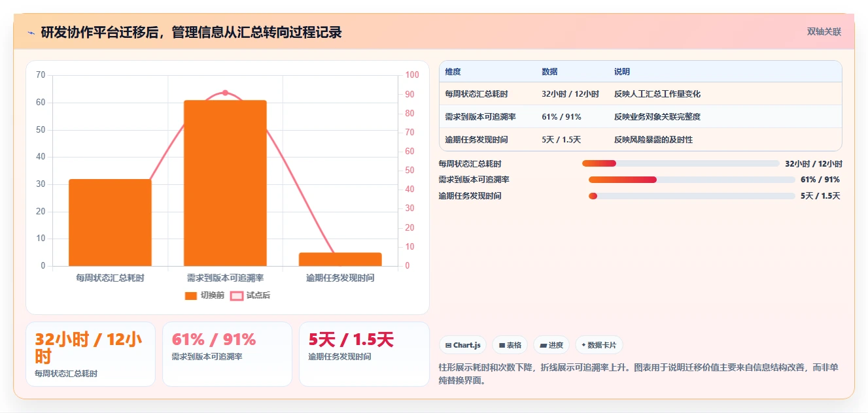Screen dimensions: 868x413
Task: Click the short orange bar for 逾期任务发现时间
Action: [x=340, y=259]
